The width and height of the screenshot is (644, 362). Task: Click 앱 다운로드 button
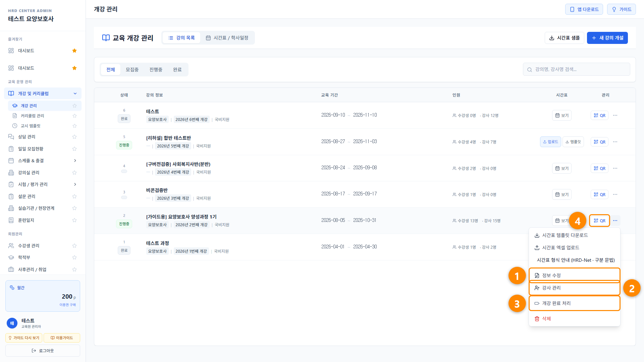click(584, 9)
